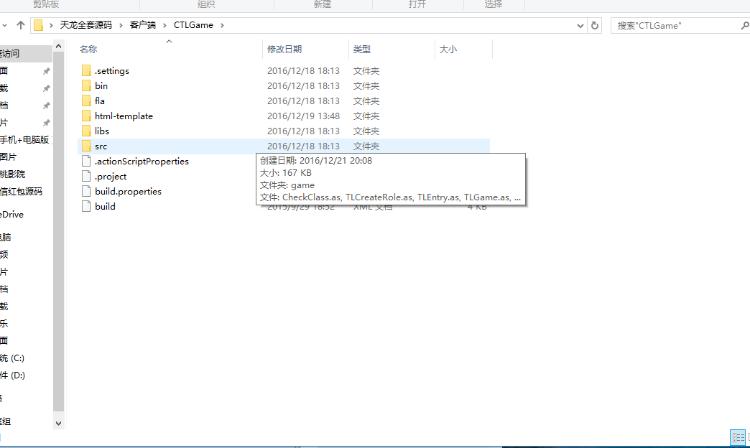
Task: Select 图片 in the sidebar
Action: point(8,157)
